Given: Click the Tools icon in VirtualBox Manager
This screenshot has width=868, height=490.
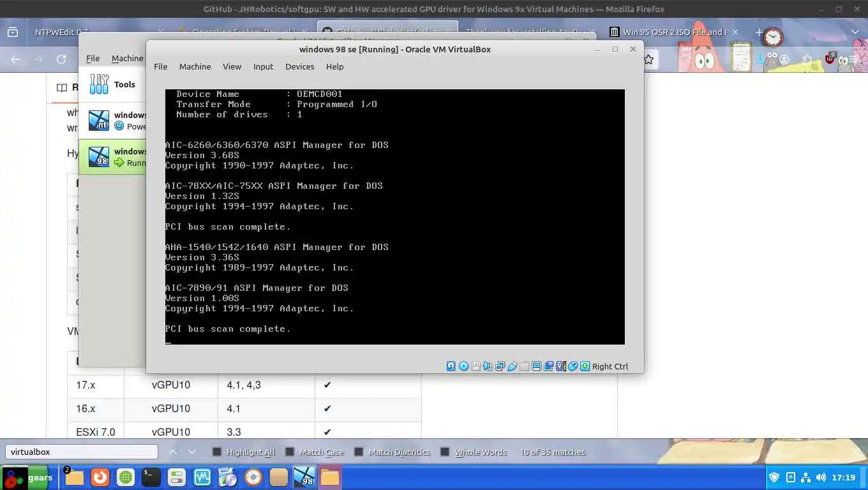Looking at the screenshot, I should tap(99, 84).
